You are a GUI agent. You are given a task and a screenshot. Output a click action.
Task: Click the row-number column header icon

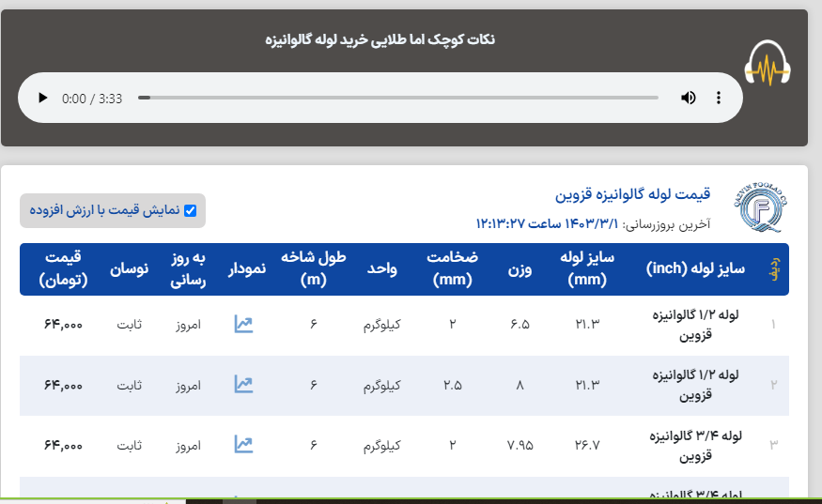775,269
